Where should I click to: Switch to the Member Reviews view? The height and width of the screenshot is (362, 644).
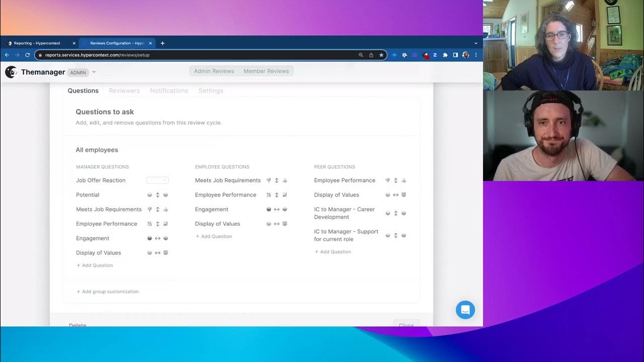266,71
